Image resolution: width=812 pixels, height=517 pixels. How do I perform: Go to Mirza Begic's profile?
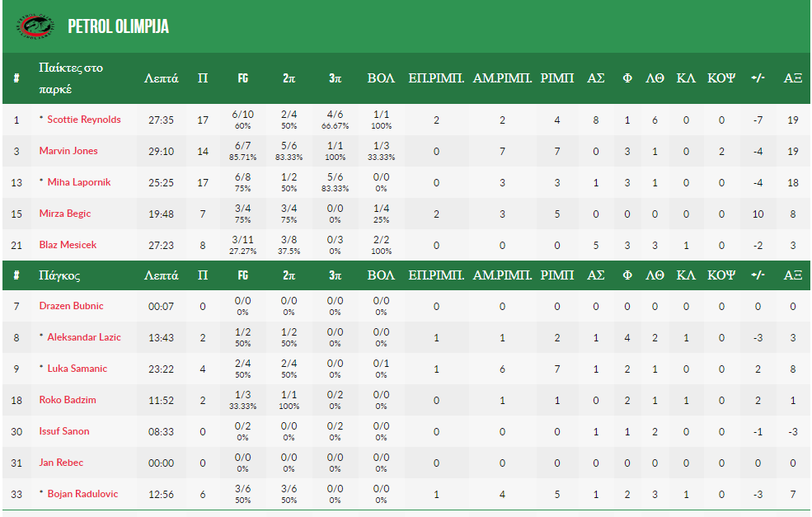[x=65, y=214]
